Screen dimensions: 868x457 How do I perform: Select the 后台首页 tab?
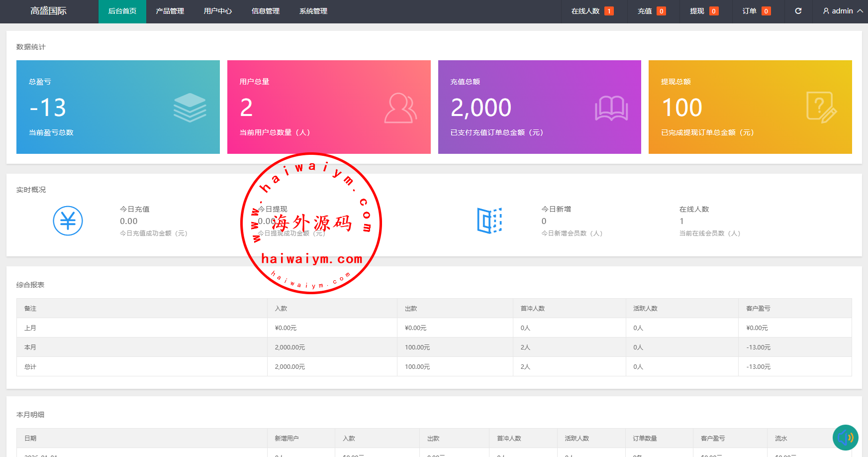(122, 11)
